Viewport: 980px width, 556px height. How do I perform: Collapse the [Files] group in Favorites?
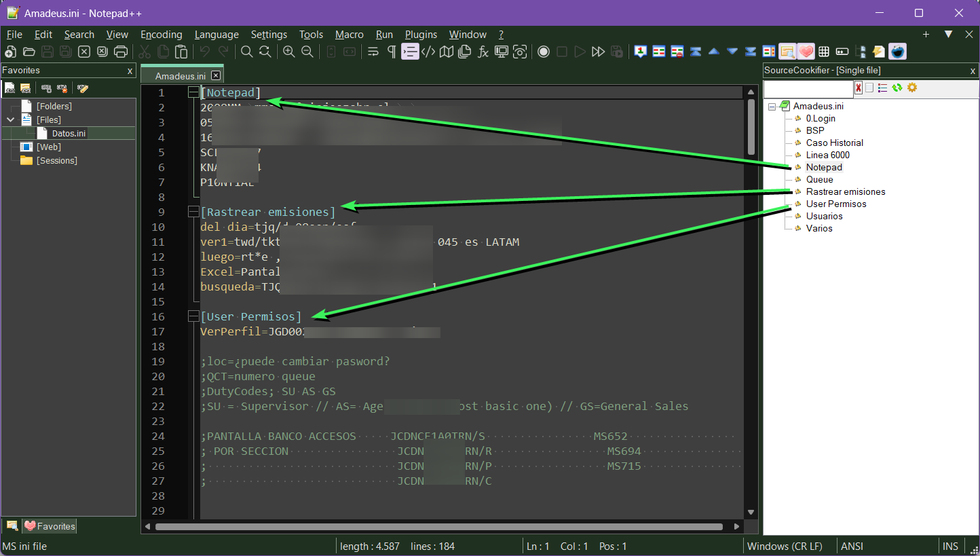click(10, 119)
